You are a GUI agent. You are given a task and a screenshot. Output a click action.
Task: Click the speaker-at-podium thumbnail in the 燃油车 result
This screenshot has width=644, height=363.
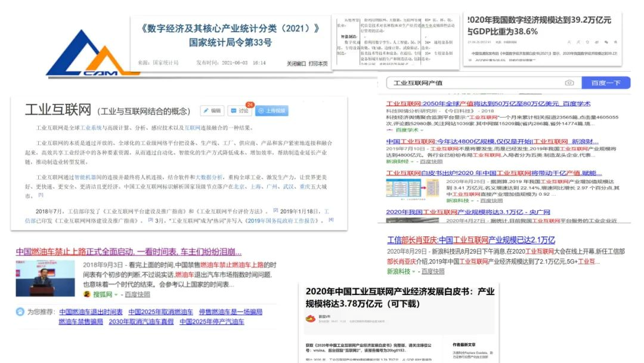point(45,278)
